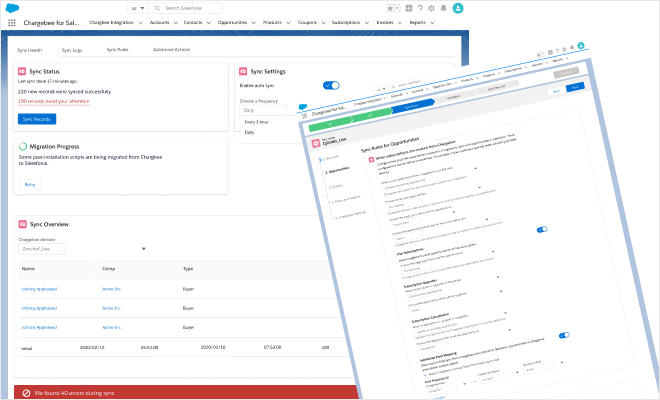Click the Validation path step
The height and width of the screenshot is (400, 660).
[453, 97]
